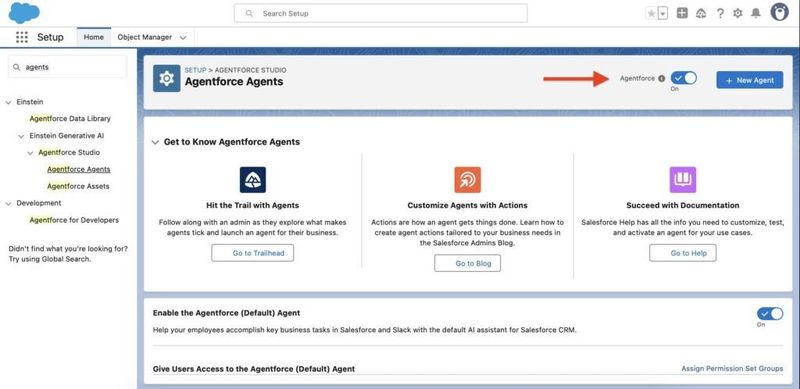Click the magnifier icon in Quick Find
This screenshot has width=800, height=389.
[17, 67]
